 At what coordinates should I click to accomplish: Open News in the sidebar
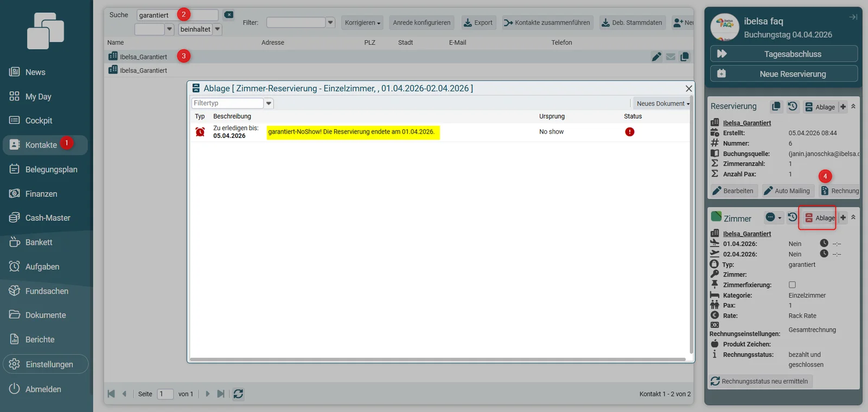35,72
